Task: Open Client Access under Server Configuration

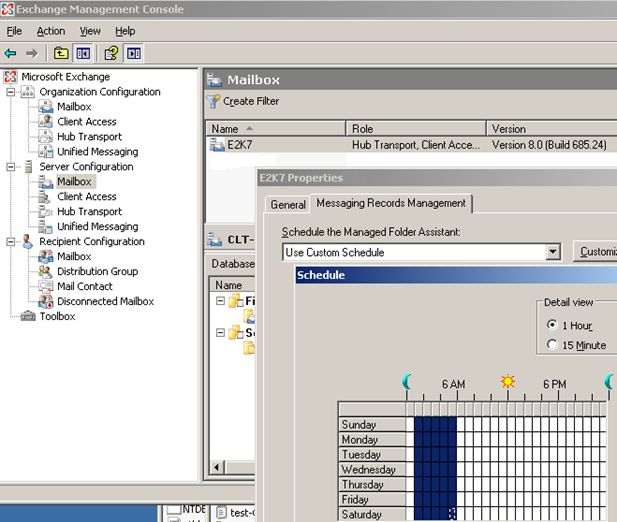Action: tap(87, 196)
